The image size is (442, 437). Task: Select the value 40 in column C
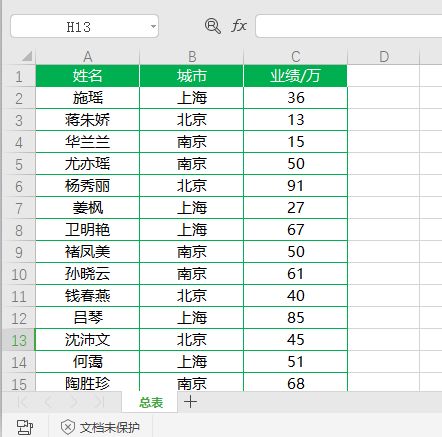tap(296, 296)
